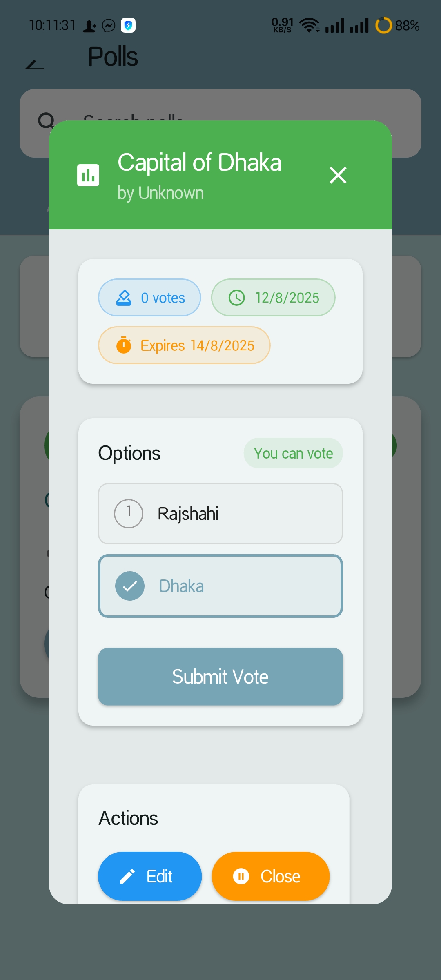This screenshot has height=980, width=441.
Task: Tap the 0 votes chip
Action: (x=149, y=298)
